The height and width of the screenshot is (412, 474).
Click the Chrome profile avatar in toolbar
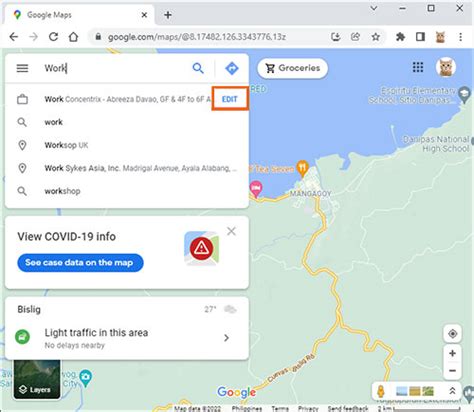point(440,37)
